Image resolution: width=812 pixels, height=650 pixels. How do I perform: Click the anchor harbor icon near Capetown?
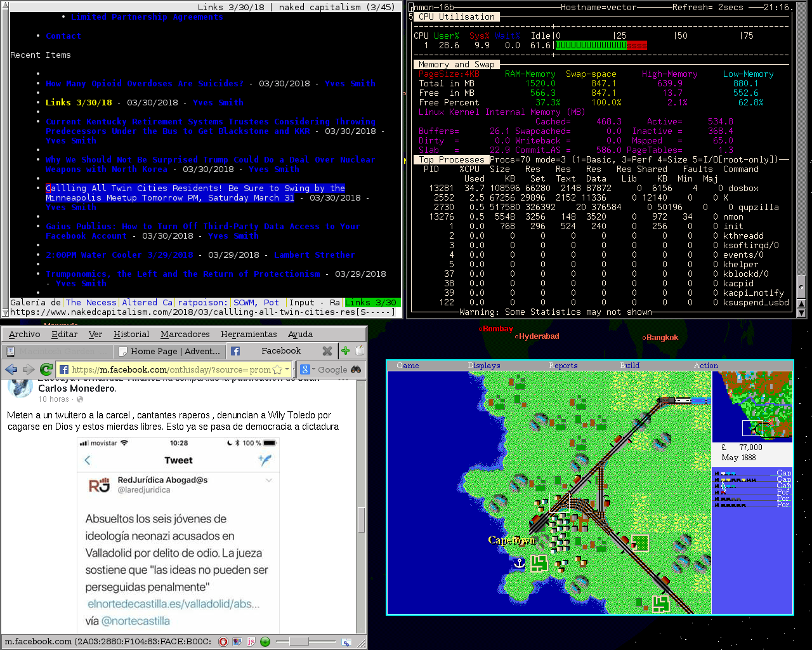[x=520, y=563]
